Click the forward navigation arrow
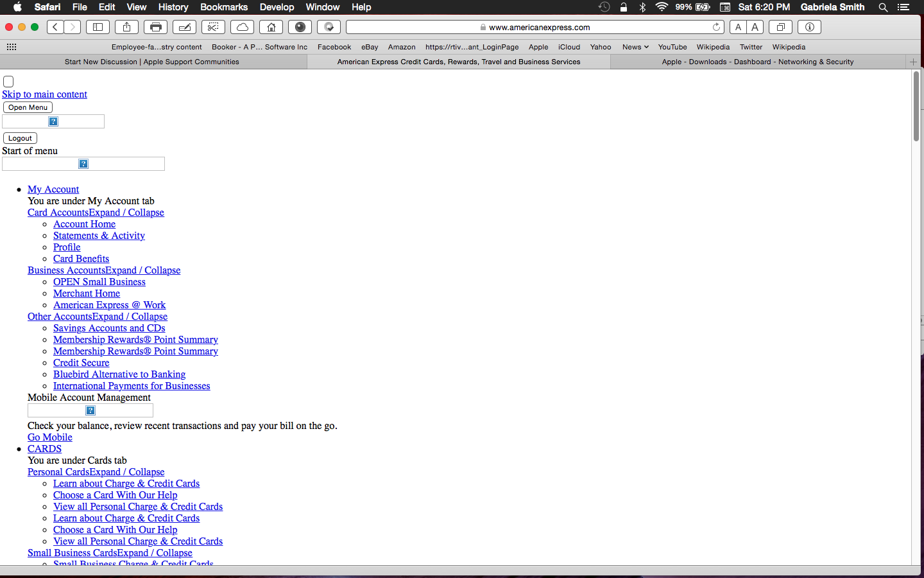This screenshot has height=578, width=924. coord(73,27)
